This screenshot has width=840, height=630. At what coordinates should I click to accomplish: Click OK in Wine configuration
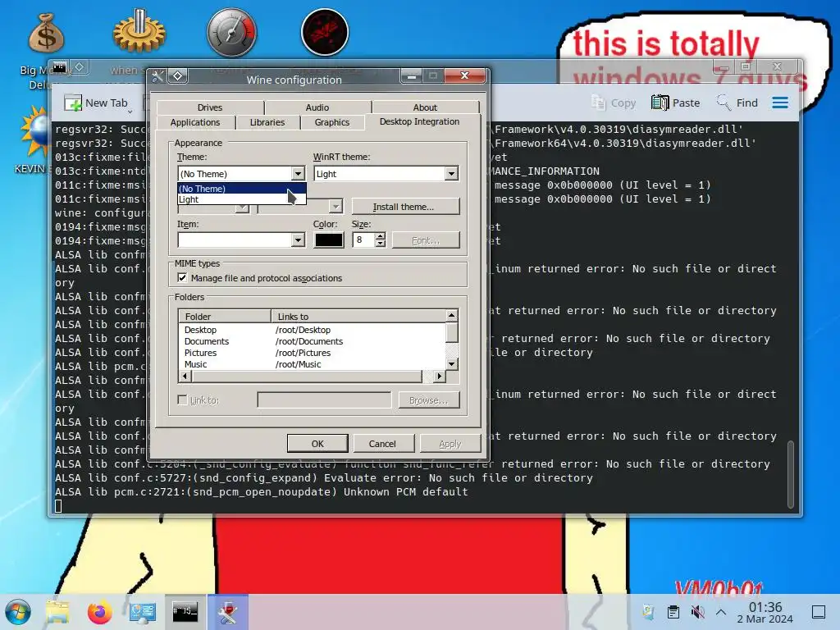[317, 444]
